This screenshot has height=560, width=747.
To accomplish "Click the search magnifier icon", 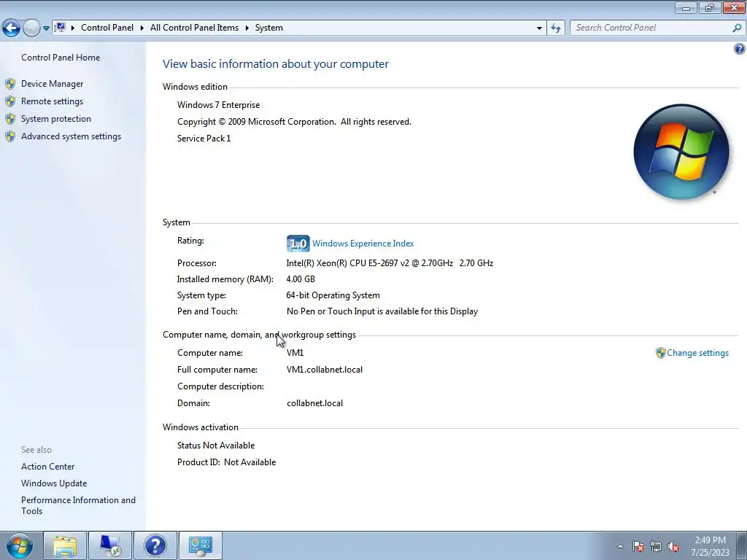I will click(737, 28).
